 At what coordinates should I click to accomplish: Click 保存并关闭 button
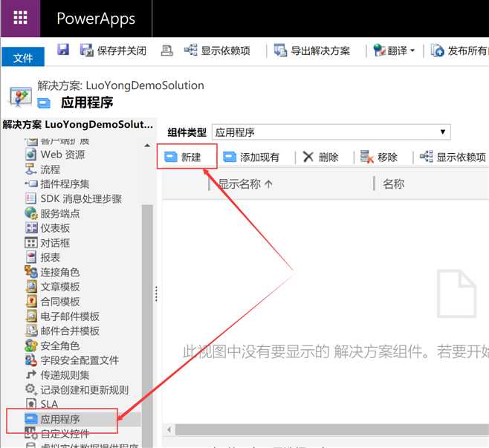point(113,51)
